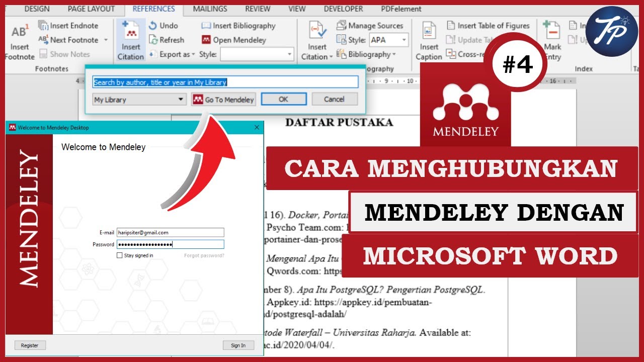644x362 pixels.
Task: Click Cancel in citation dialog
Action: point(334,100)
